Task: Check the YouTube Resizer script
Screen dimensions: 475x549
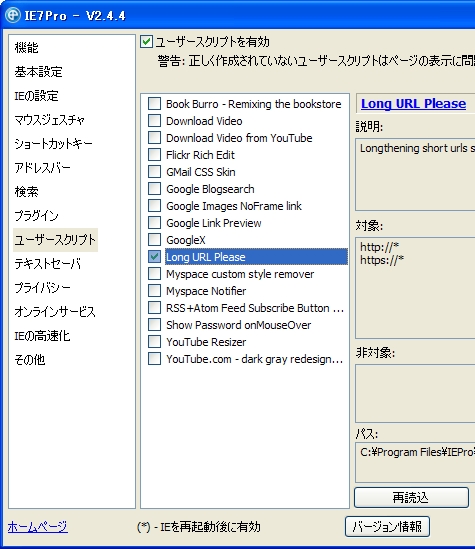Action: [x=154, y=342]
